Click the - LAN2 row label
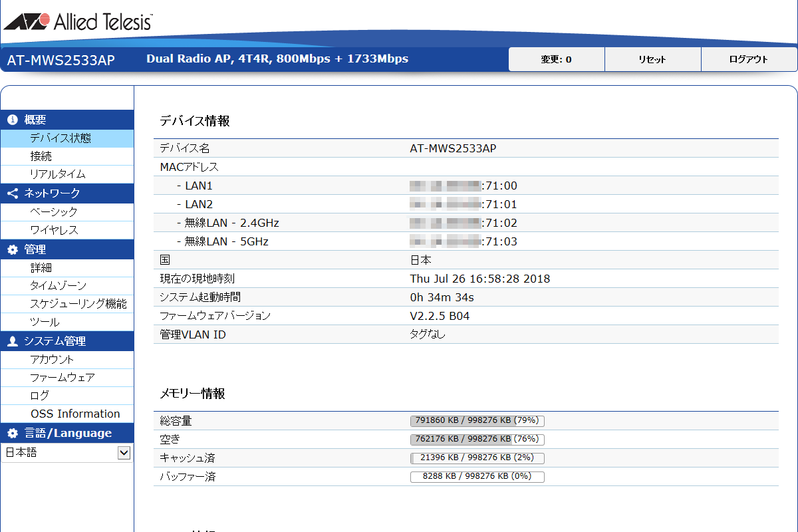The image size is (798, 532). 194,204
